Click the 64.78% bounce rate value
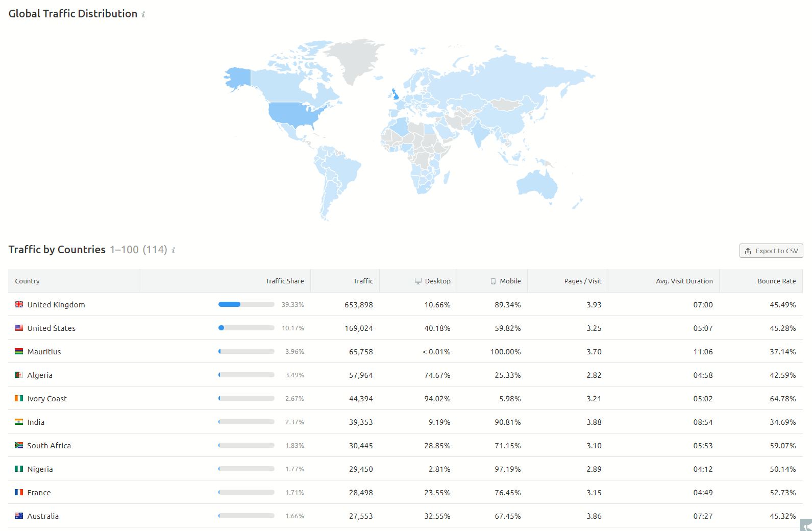The image size is (812, 531). coord(783,399)
